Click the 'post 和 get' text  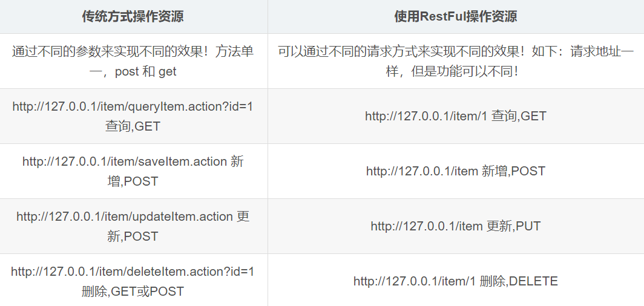coord(145,71)
